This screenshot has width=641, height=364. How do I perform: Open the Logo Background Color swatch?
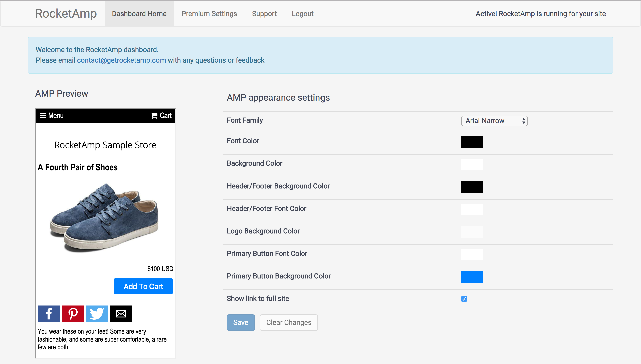click(472, 232)
